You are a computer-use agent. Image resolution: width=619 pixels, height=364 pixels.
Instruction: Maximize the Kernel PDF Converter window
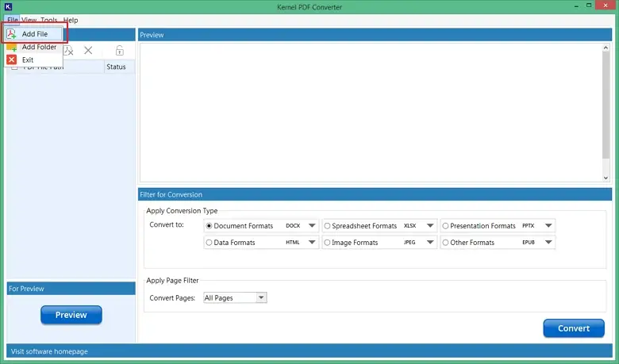589,6
